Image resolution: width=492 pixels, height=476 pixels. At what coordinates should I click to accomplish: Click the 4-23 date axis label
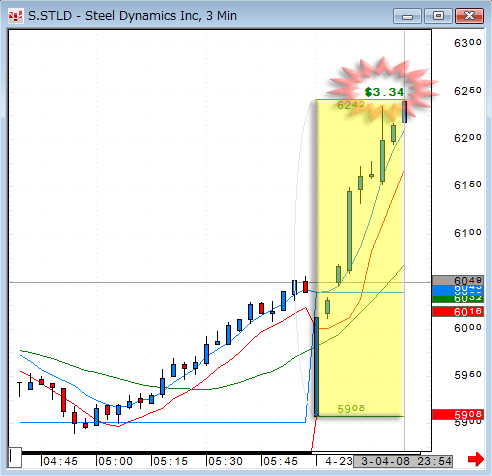(339, 461)
